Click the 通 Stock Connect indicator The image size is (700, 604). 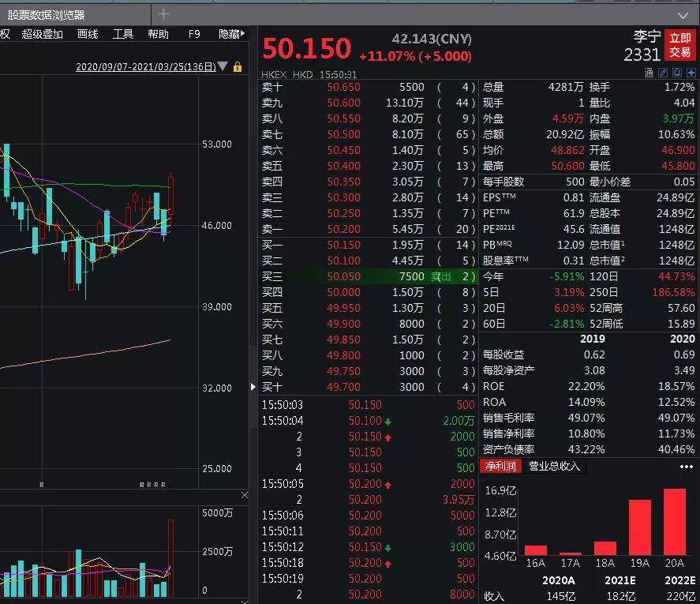[x=649, y=73]
